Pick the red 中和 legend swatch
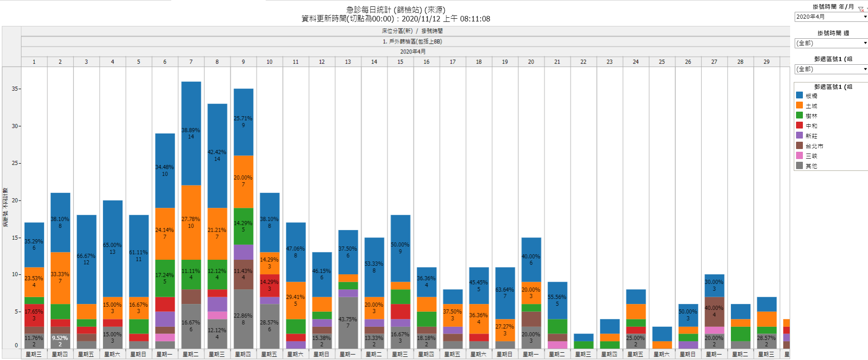Image resolution: width=868 pixels, height=360 pixels. [799, 125]
